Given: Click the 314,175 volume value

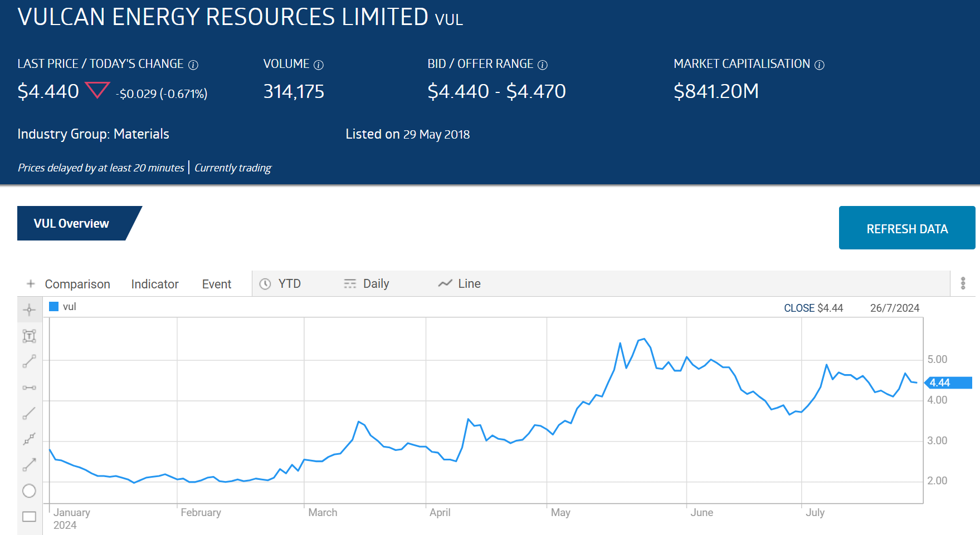Looking at the screenshot, I should 294,91.
